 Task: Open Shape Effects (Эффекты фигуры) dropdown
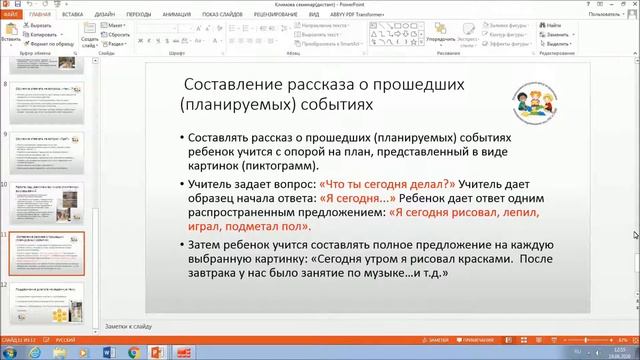coord(506,44)
